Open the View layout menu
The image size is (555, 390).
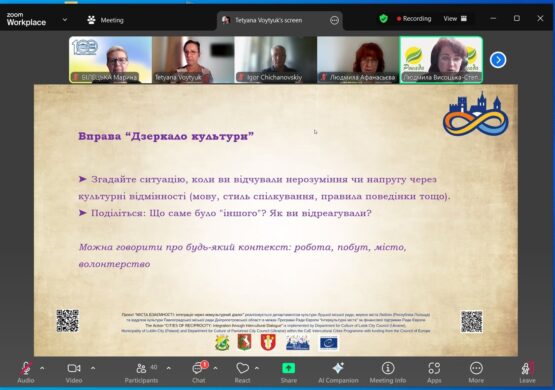(x=455, y=19)
